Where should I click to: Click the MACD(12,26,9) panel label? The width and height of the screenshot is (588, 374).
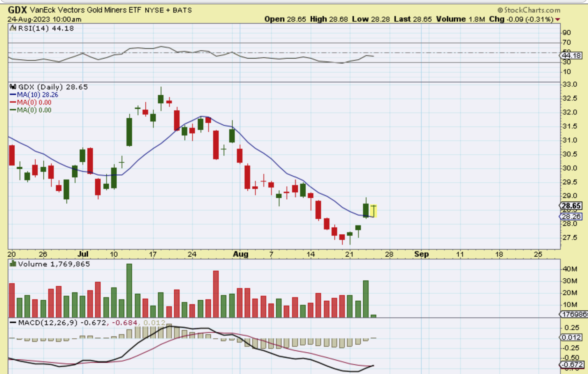tap(48, 322)
